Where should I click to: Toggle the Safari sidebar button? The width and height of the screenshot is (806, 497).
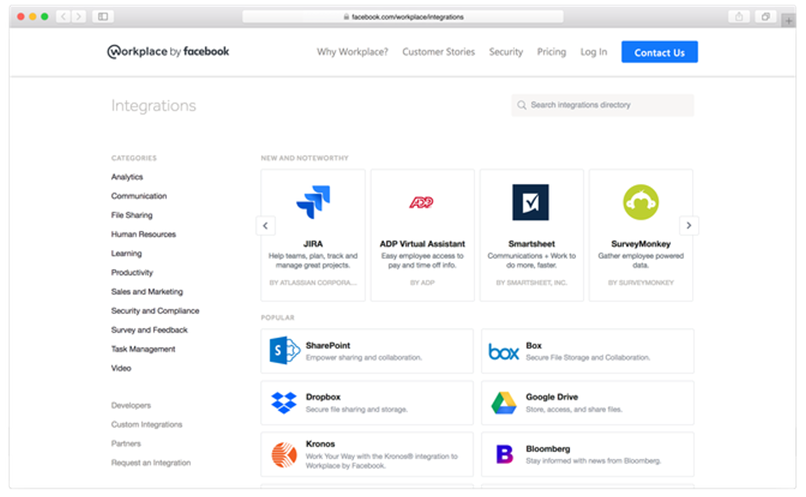click(x=103, y=16)
